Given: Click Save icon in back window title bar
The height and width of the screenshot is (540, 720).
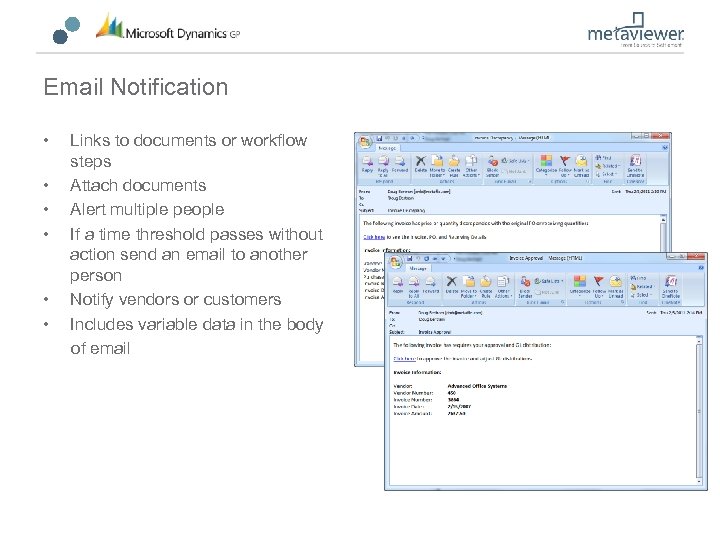Looking at the screenshot, I should [379, 138].
